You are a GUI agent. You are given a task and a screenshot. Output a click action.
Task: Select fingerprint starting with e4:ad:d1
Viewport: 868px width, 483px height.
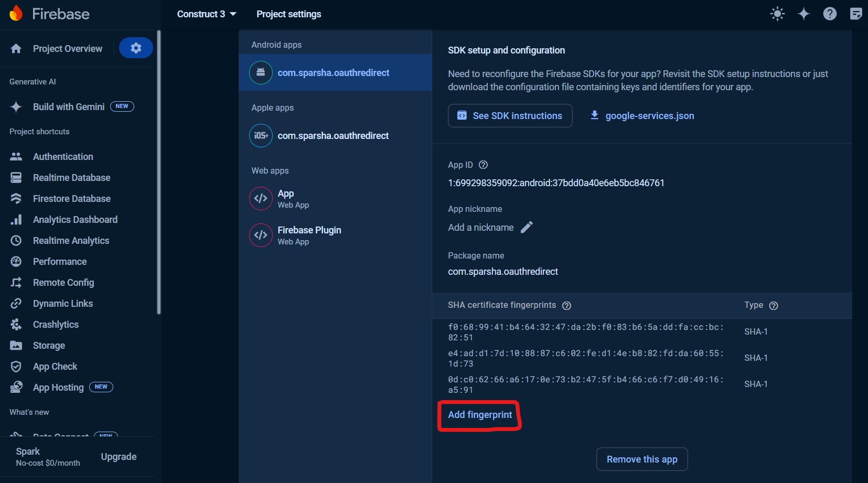pos(585,358)
